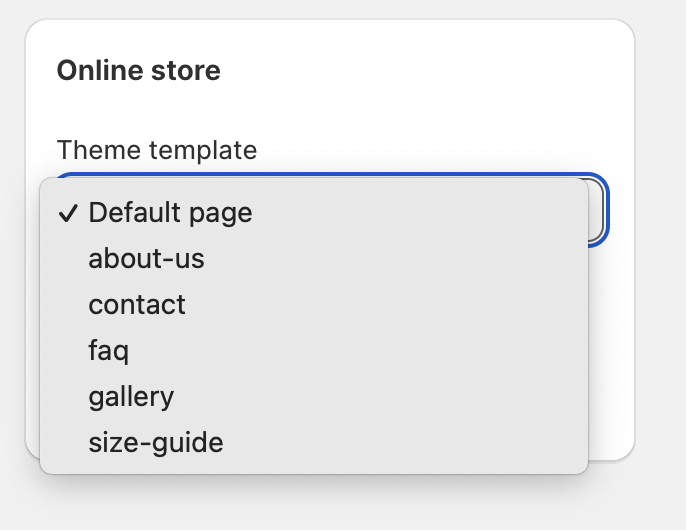Choose the about-us template
The width and height of the screenshot is (686, 530).
click(x=146, y=259)
